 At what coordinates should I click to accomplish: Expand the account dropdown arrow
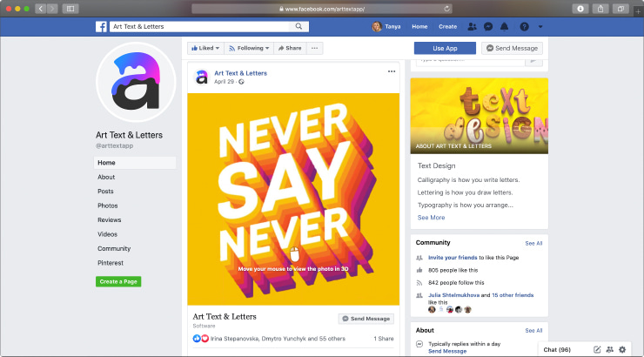point(540,27)
